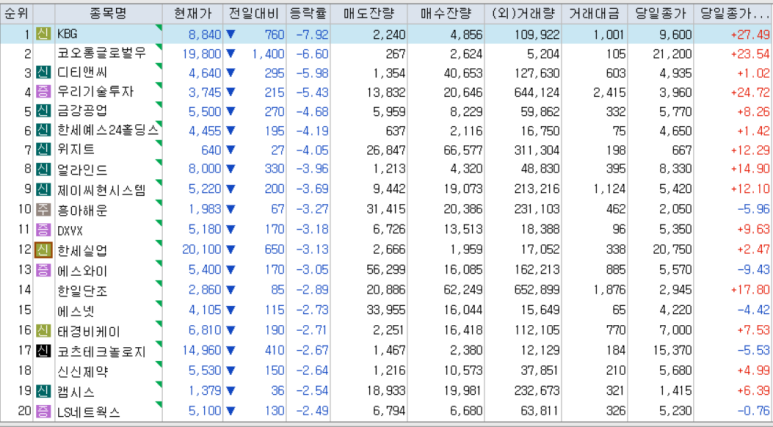
Task: Sort by the 매수잔량 column header
Action: (x=446, y=13)
